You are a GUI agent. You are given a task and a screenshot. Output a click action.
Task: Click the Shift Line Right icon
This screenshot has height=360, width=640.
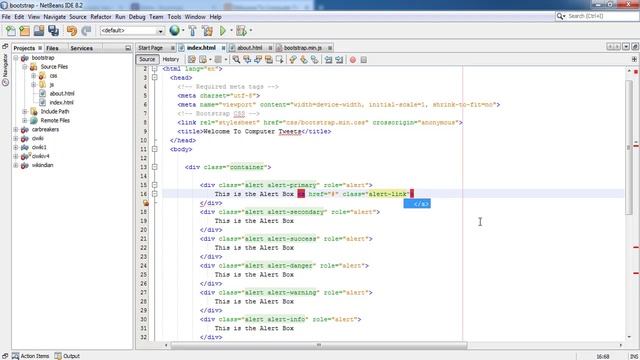point(339,60)
